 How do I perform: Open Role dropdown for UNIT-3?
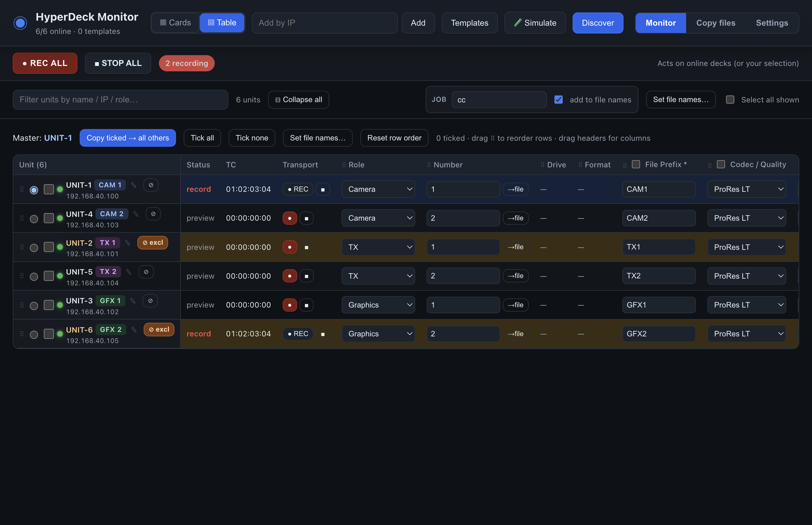coord(378,305)
